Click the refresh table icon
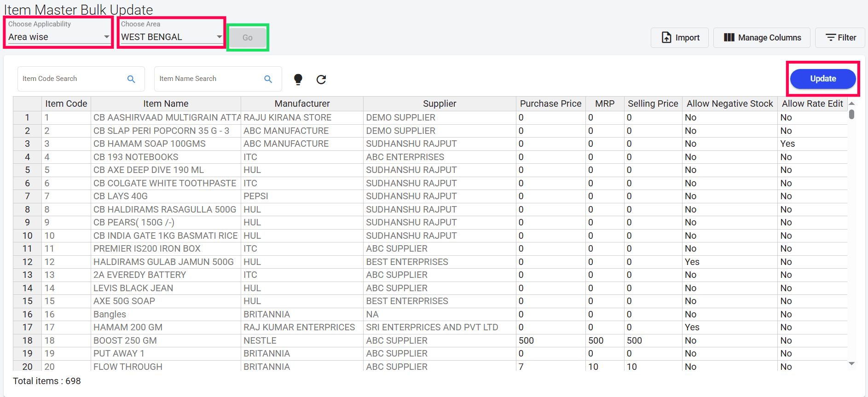The image size is (868, 397). 321,80
